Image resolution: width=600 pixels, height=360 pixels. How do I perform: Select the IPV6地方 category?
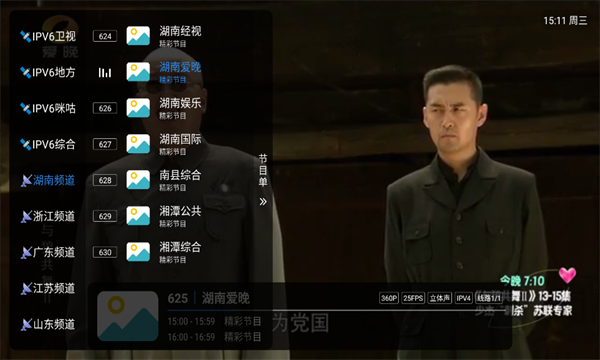pos(48,73)
